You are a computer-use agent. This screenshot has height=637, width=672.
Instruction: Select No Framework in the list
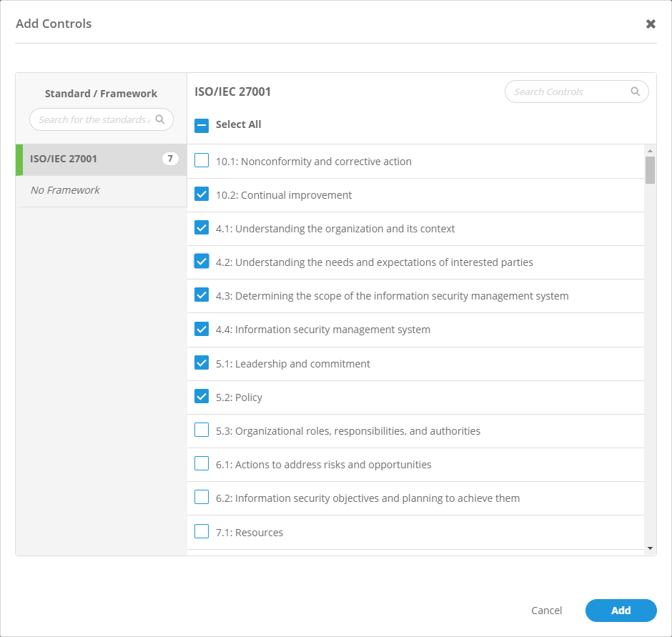(x=101, y=191)
